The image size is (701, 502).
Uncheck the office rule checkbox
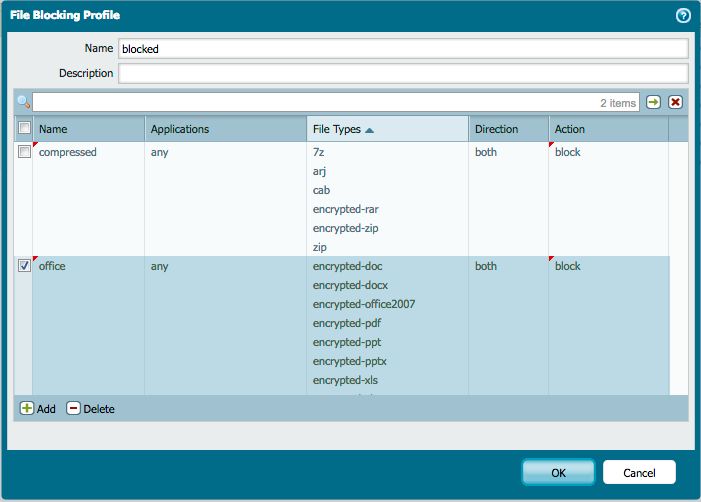click(24, 266)
